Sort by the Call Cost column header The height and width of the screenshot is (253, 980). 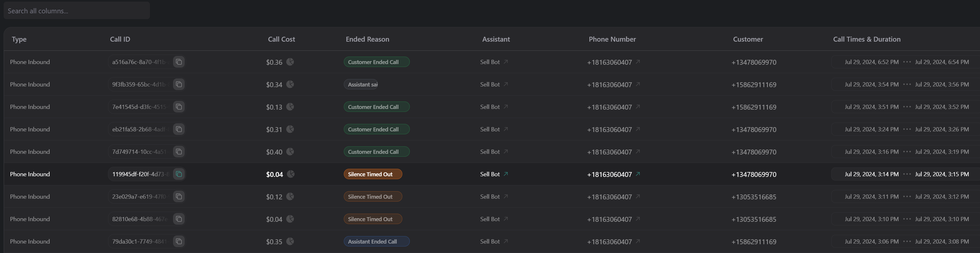pos(281,39)
